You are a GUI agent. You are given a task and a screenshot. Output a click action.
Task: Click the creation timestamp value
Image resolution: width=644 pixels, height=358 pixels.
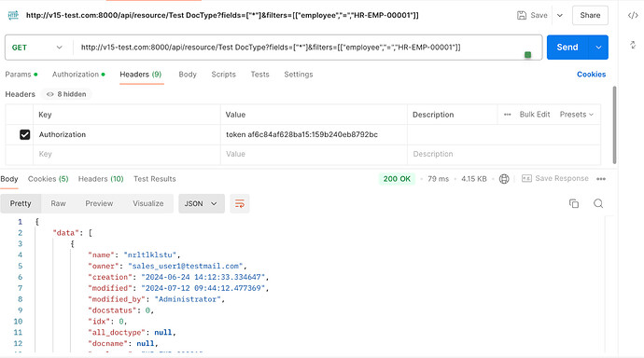tap(203, 277)
